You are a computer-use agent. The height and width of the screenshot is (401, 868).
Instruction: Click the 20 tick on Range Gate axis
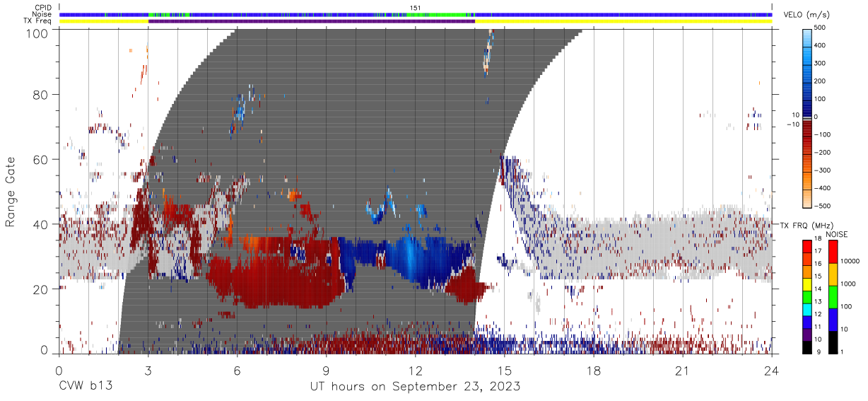tap(41, 289)
